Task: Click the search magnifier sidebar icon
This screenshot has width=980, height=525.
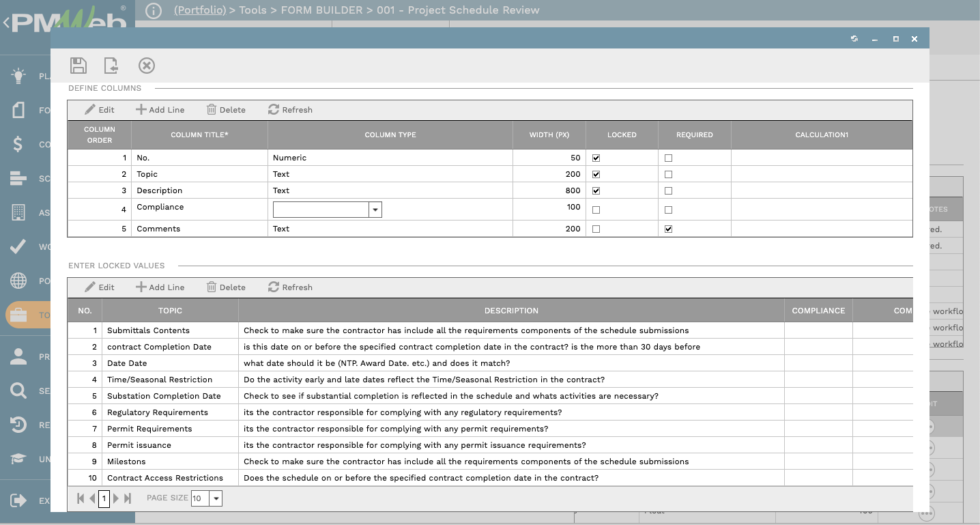Action: [18, 391]
